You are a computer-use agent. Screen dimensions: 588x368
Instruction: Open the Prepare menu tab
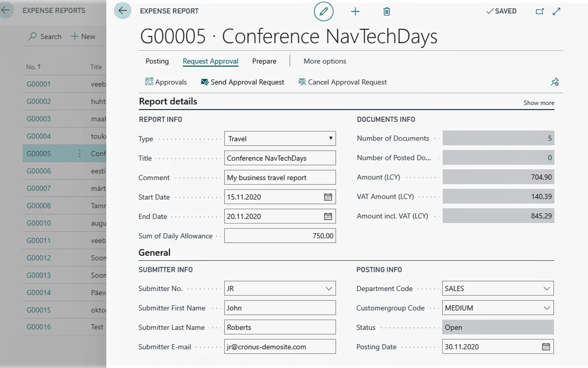pyautogui.click(x=264, y=61)
